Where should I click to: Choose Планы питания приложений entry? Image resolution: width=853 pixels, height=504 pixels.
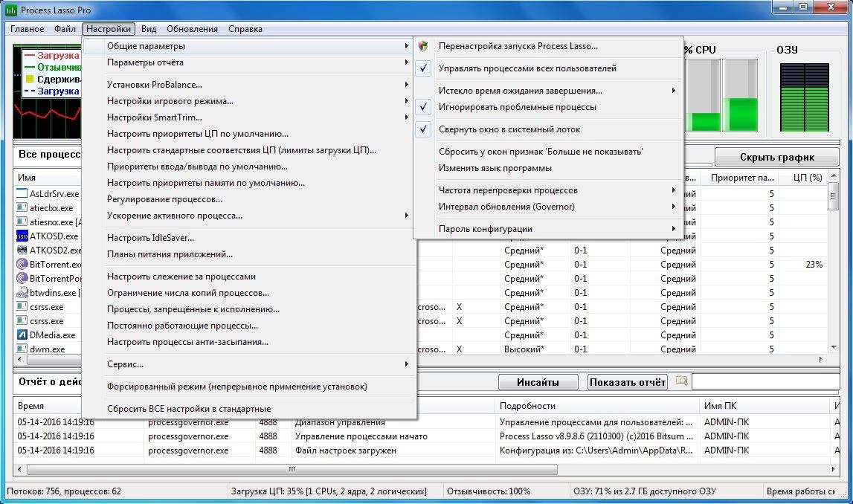(x=250, y=254)
